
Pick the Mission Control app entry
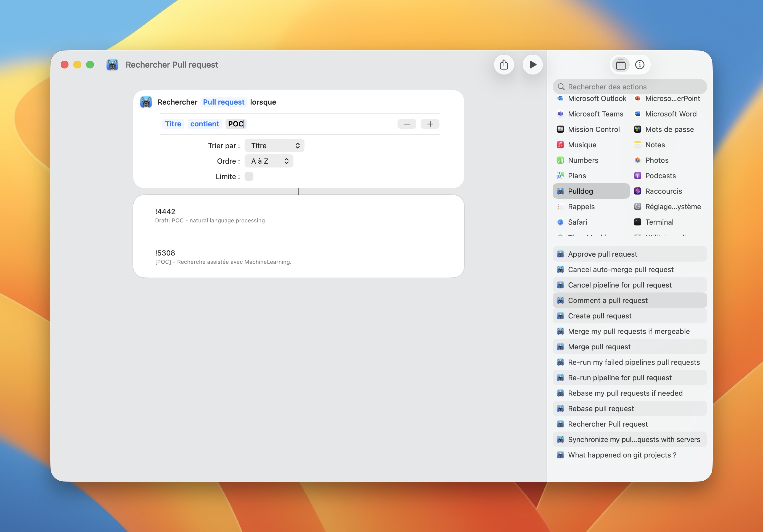(594, 129)
